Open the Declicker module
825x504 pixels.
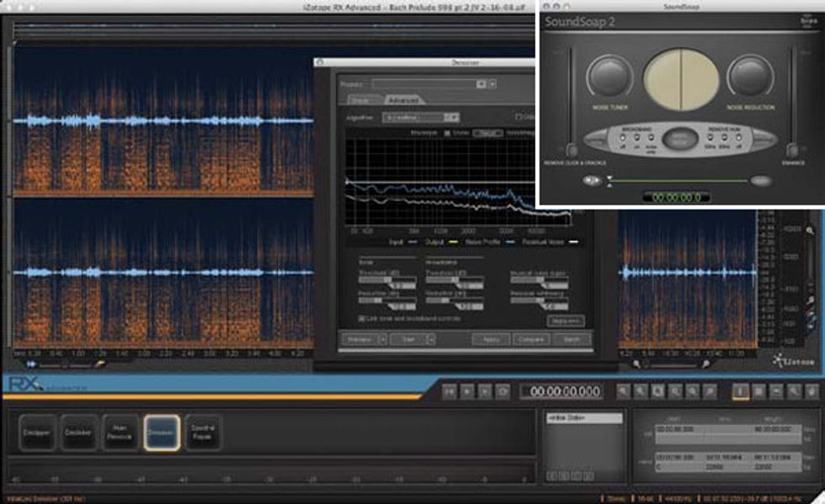click(x=77, y=432)
